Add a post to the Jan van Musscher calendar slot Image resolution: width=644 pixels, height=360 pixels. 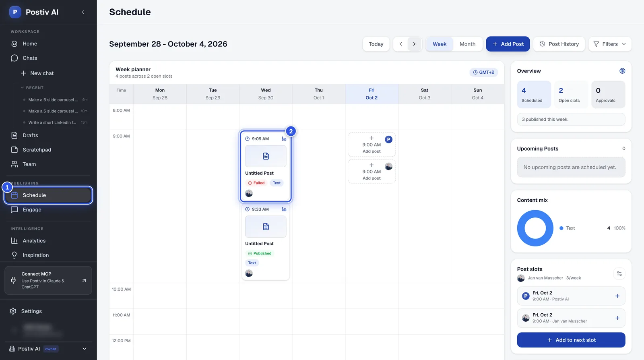tap(372, 172)
